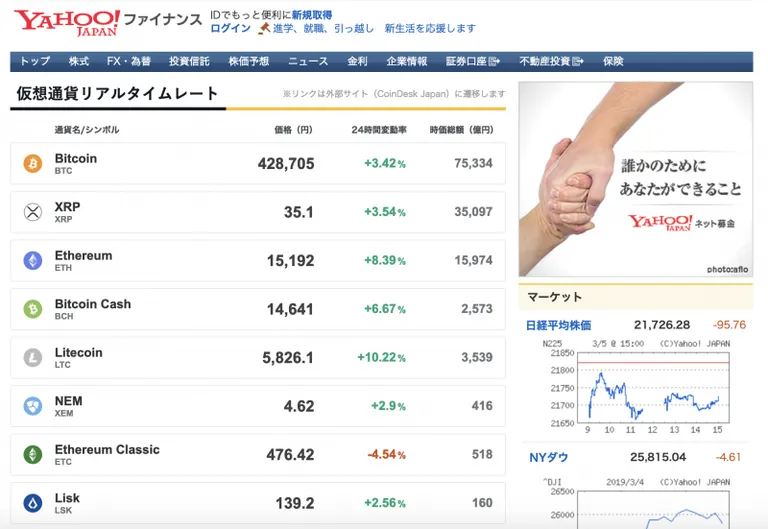Click the 新規取得 link
Screen dimensions: 768x529
coord(312,15)
